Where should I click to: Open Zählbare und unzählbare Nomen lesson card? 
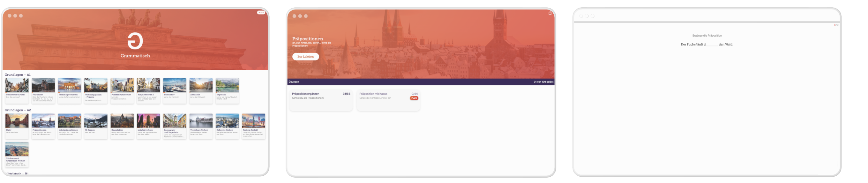point(17,154)
